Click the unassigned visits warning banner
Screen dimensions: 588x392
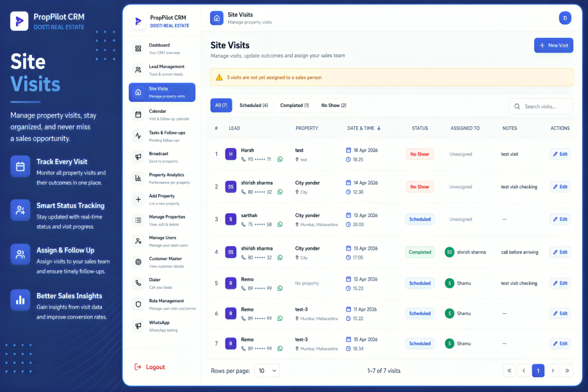[x=391, y=78]
